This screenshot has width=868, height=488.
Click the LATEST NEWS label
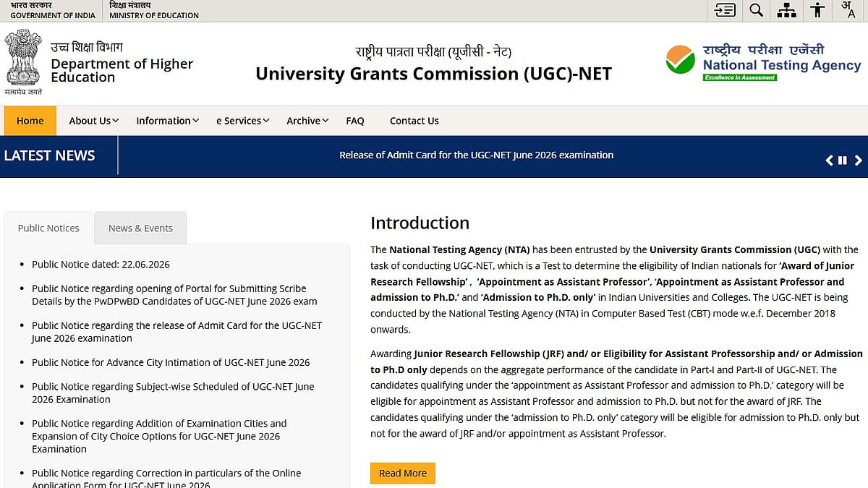click(x=49, y=155)
